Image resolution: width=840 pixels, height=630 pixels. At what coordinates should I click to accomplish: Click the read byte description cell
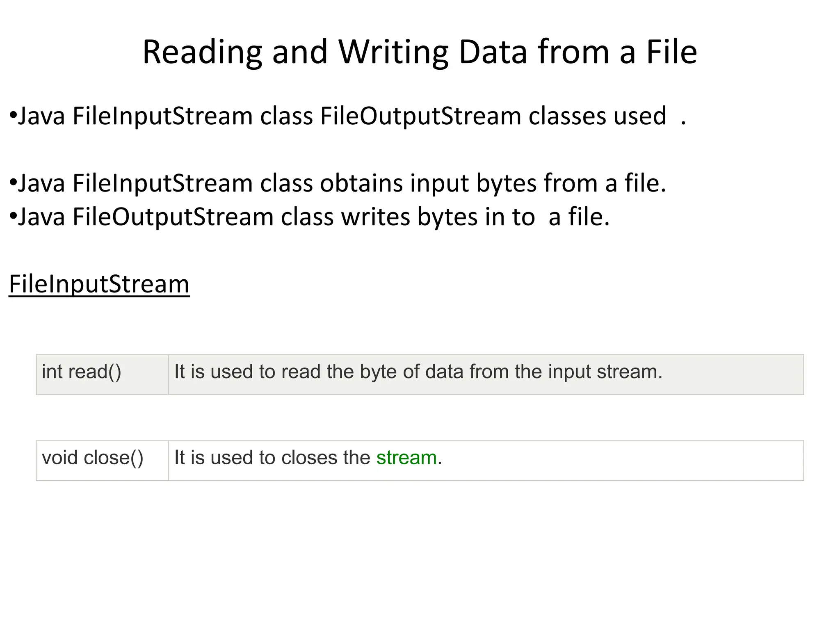tap(418, 372)
